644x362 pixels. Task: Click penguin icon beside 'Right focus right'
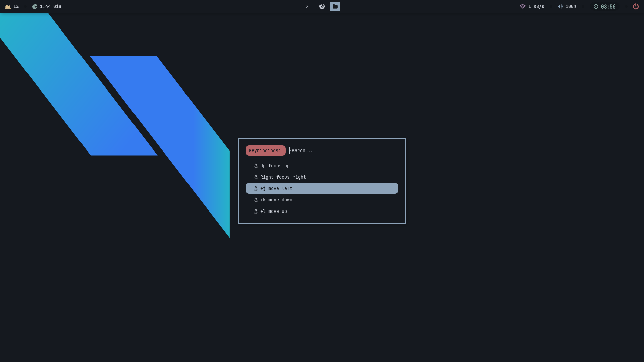point(256,177)
